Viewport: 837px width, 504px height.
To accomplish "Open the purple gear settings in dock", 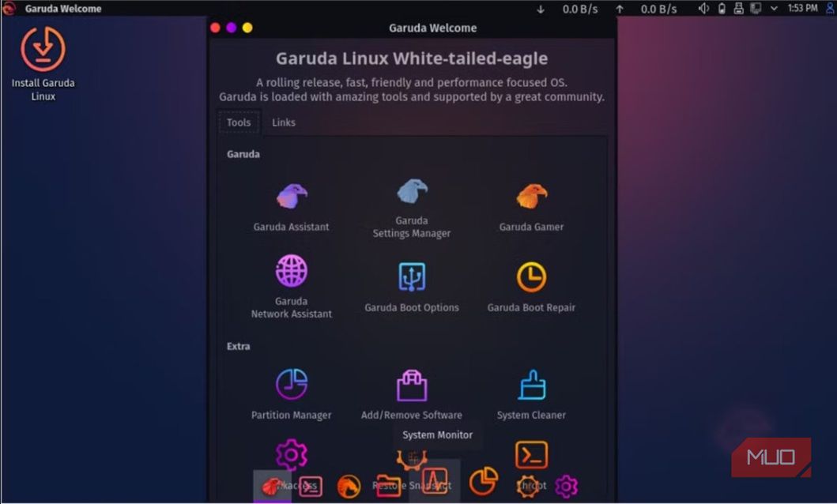I will pyautogui.click(x=566, y=486).
